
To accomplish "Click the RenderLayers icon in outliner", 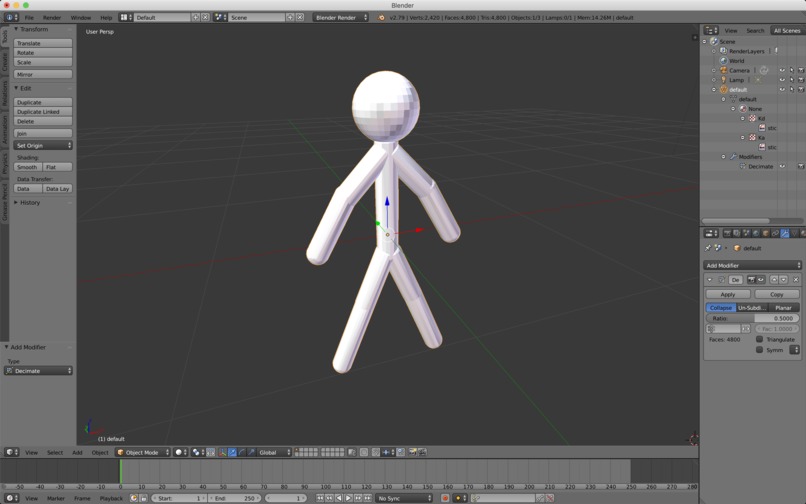I will tap(723, 51).
